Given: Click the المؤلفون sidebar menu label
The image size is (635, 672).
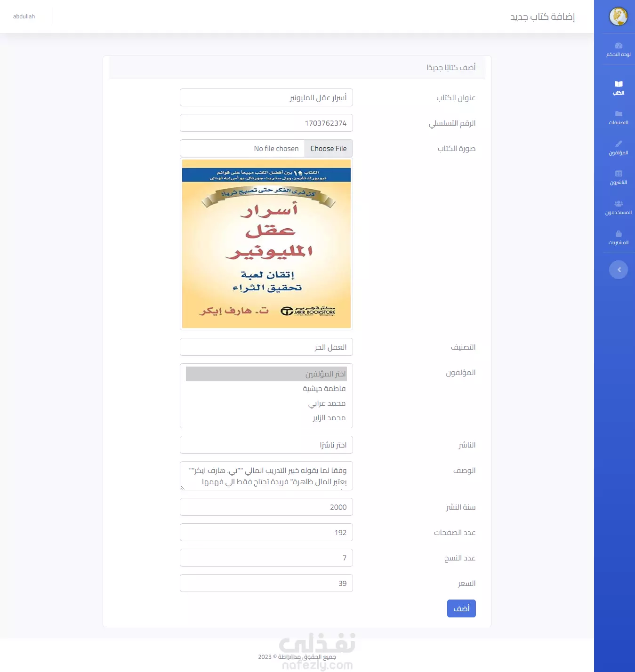Looking at the screenshot, I should coord(619,153).
